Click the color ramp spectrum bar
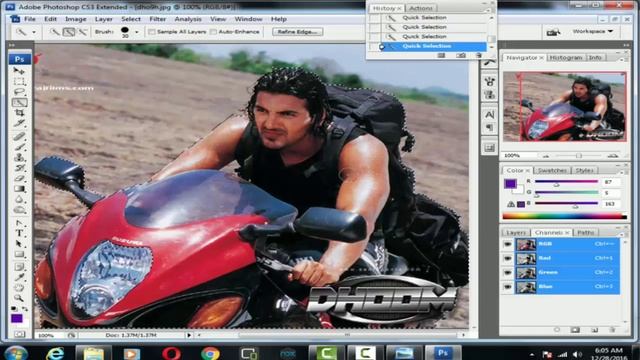 click(x=564, y=216)
